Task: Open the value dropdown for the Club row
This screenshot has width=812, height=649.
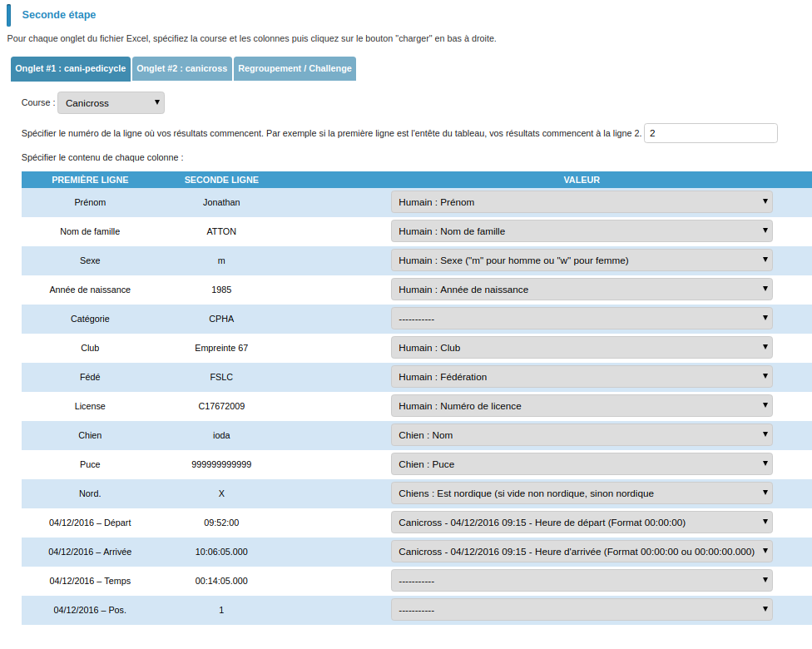Action: pyautogui.click(x=582, y=348)
